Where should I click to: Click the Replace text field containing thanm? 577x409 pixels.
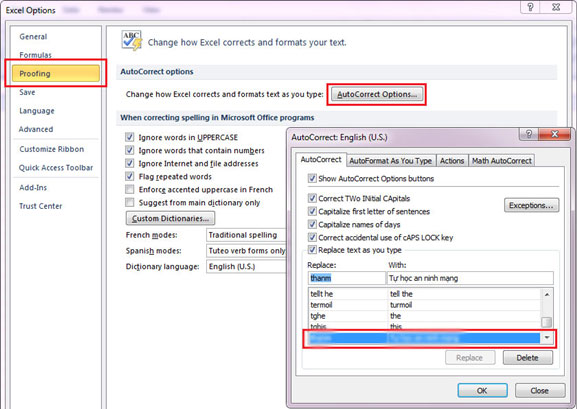pos(346,278)
